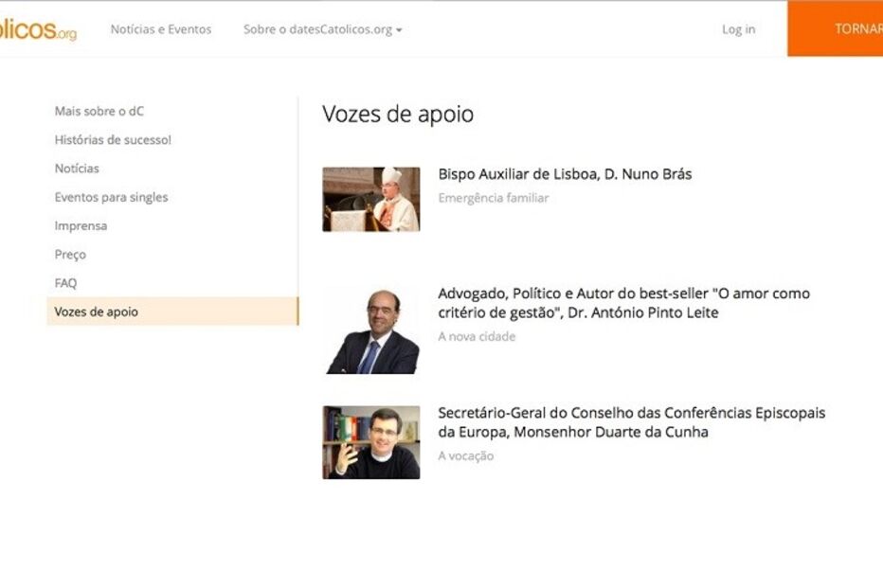Viewport: 883px width, 588px height.
Task: Open the A nova cidade testimonial
Action: [476, 335]
